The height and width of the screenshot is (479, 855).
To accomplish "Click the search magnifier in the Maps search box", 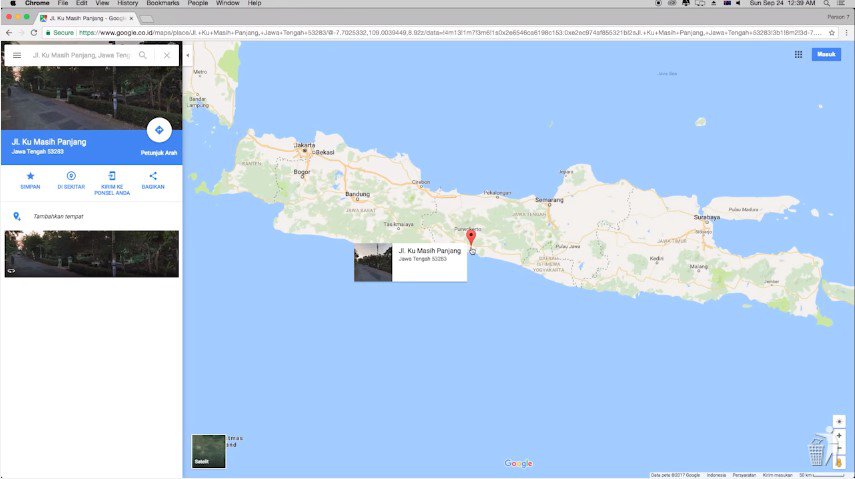I will 143,55.
